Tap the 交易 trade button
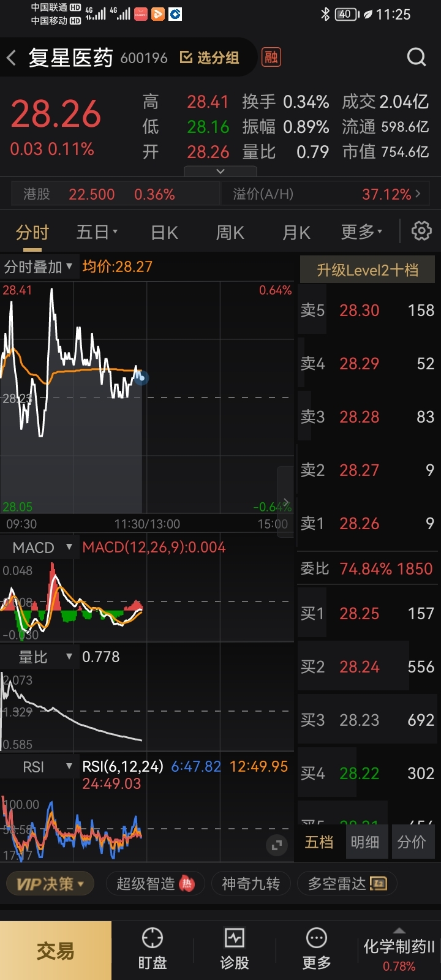Screen dimensions: 441x980 pyautogui.click(x=56, y=951)
